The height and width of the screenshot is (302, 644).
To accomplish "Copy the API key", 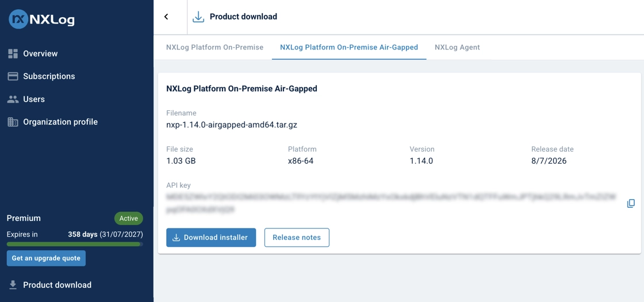I will [631, 203].
